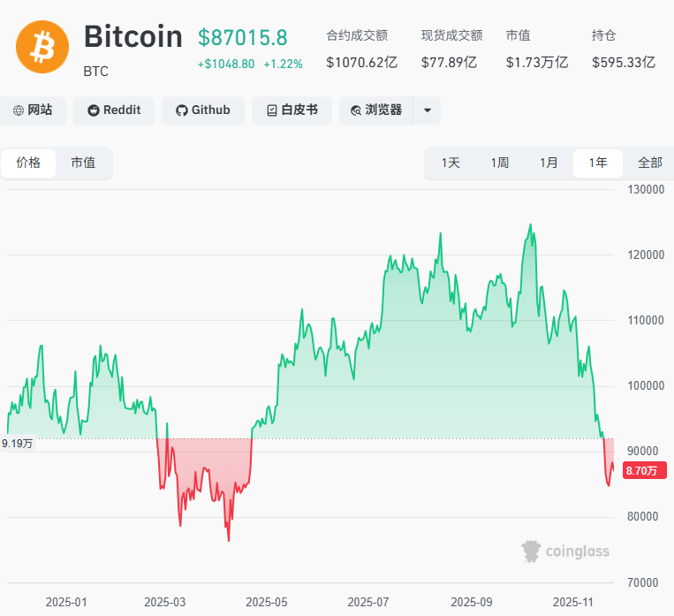Switch chart to 市值 view

click(83, 163)
